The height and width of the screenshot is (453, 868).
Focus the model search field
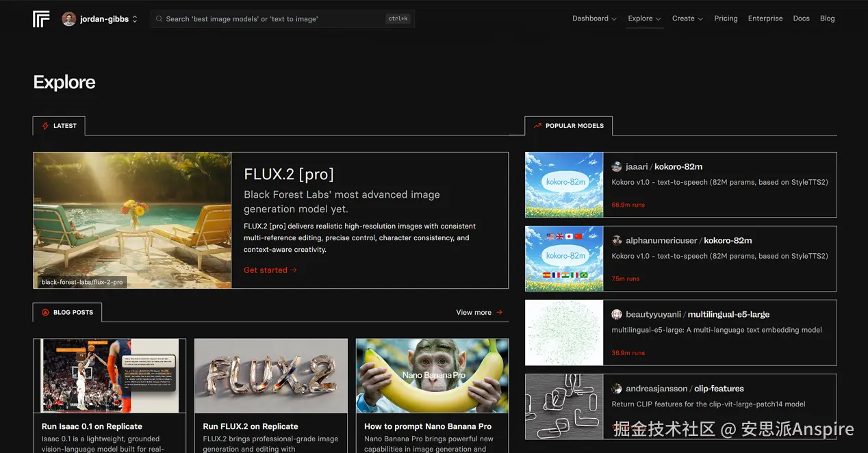coord(282,19)
